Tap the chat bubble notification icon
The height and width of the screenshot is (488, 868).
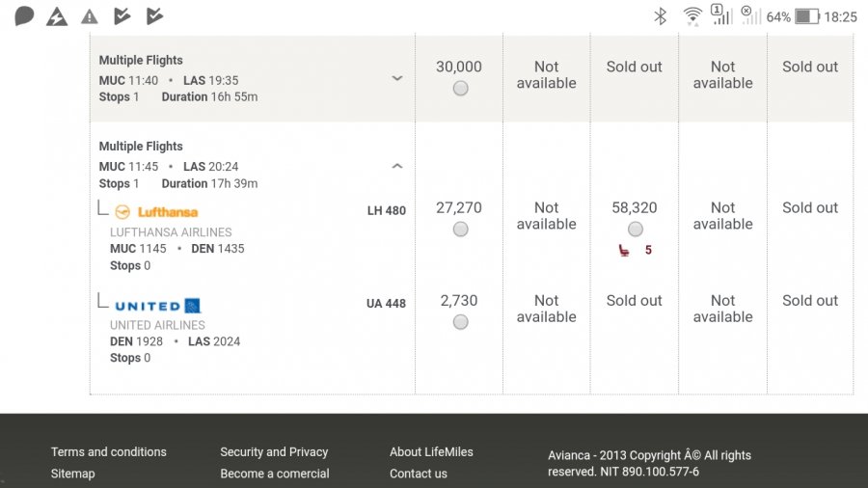(x=25, y=16)
